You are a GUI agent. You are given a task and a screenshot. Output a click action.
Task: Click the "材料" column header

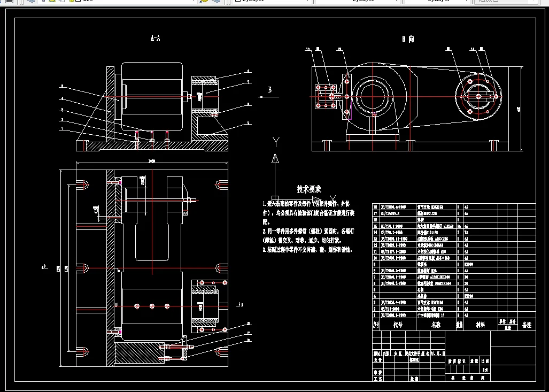coord(481,325)
